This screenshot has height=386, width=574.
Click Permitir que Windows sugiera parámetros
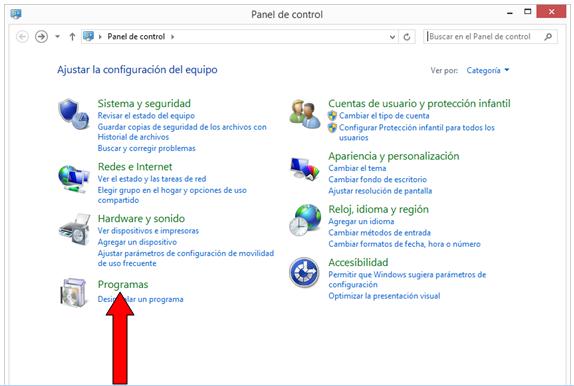407,279
